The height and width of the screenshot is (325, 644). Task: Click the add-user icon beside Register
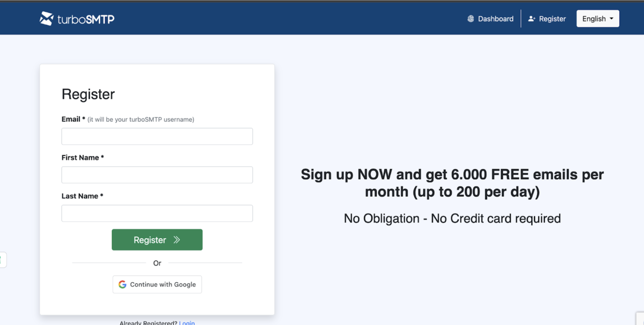point(532,19)
